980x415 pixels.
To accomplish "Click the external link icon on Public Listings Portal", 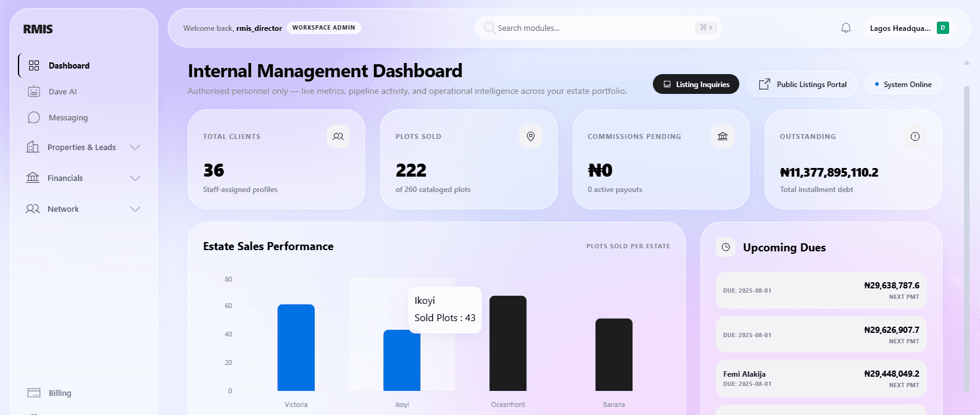I will pos(764,84).
